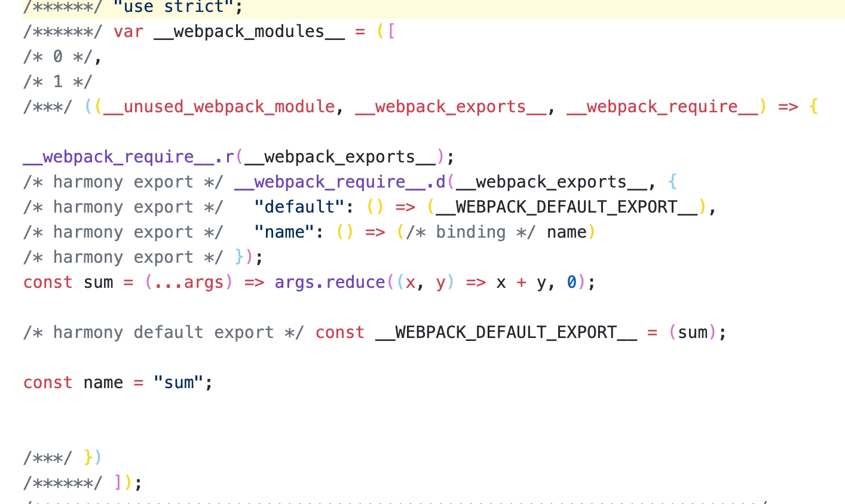Click the x + y expression

click(521, 282)
